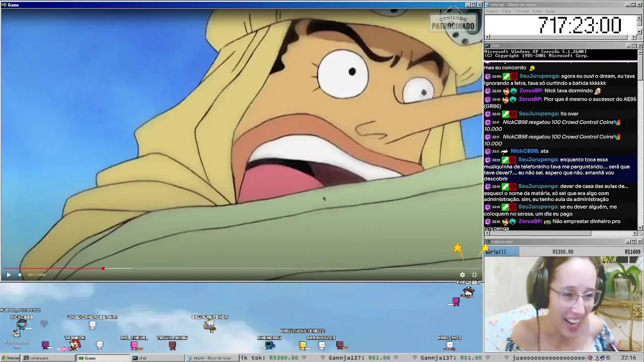Click the streamer webcam feed in camera.exe
Viewport: 644px width, 362px height.
[563, 304]
